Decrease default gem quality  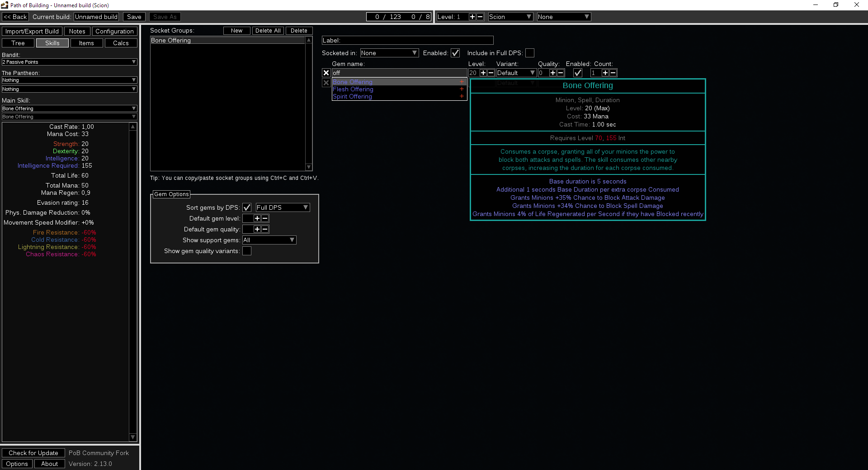click(265, 229)
